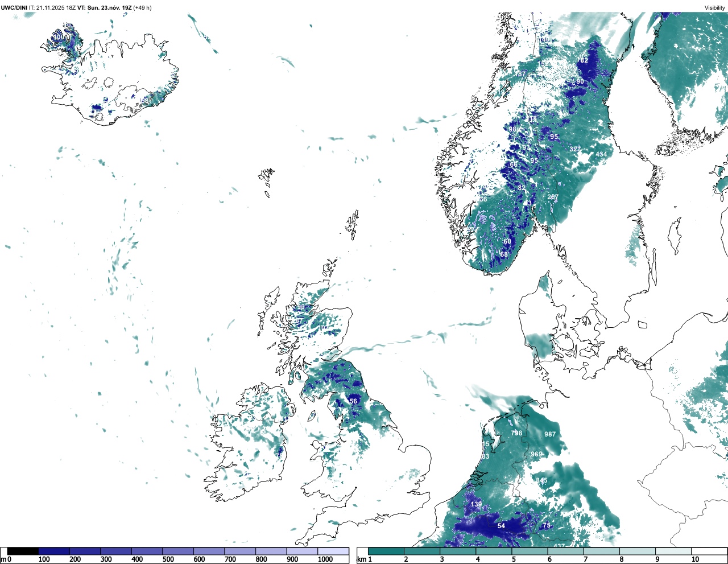Click the 'km' unit label on the legend
The height and width of the screenshot is (564, 728).
[361, 559]
